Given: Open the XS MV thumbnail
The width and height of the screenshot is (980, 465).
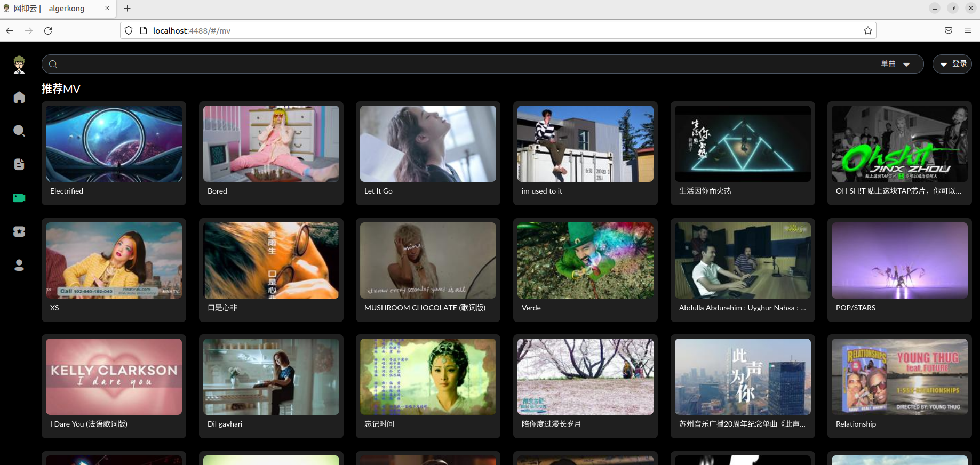Looking at the screenshot, I should point(114,260).
